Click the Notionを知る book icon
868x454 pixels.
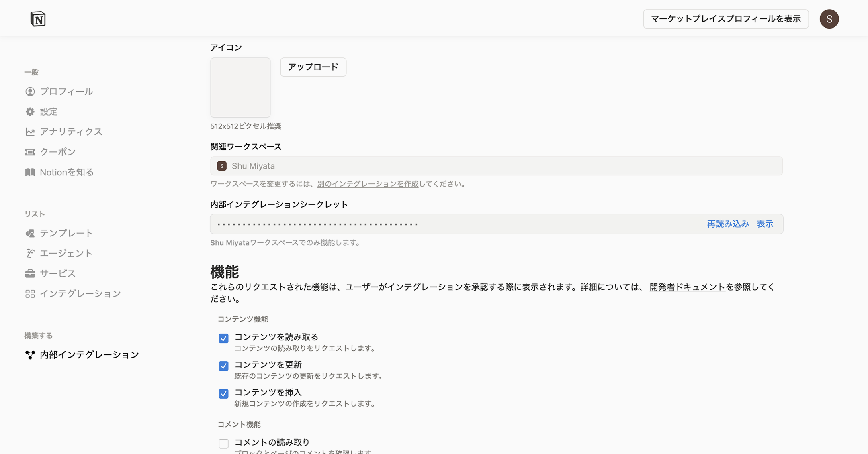[30, 172]
